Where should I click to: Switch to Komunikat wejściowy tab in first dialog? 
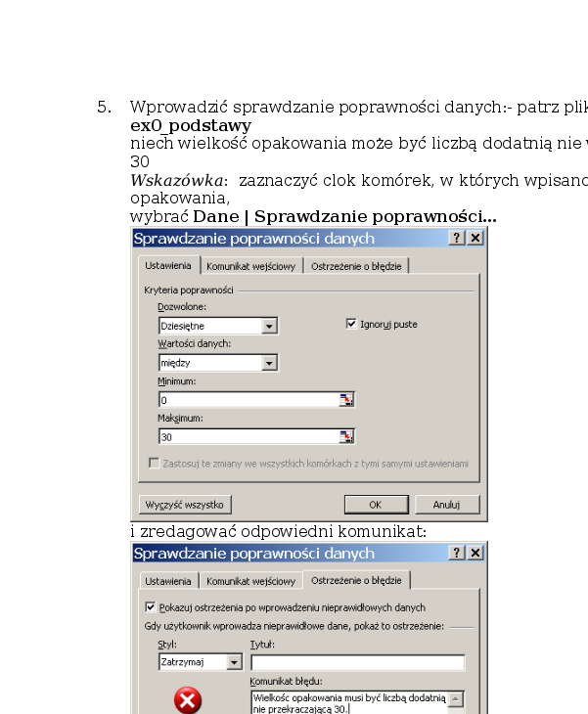[250, 266]
